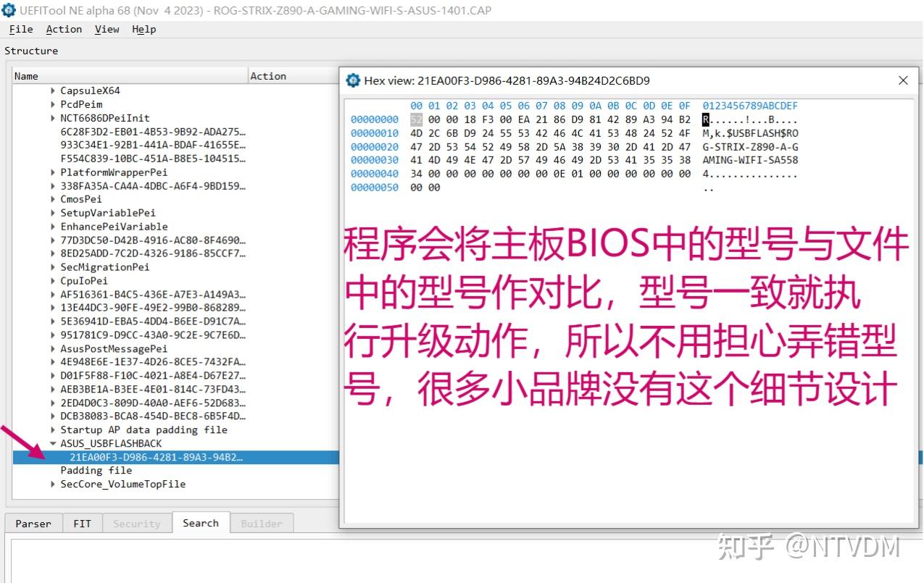The width and height of the screenshot is (924, 583).
Task: Select the Builder tab
Action: pyautogui.click(x=262, y=523)
